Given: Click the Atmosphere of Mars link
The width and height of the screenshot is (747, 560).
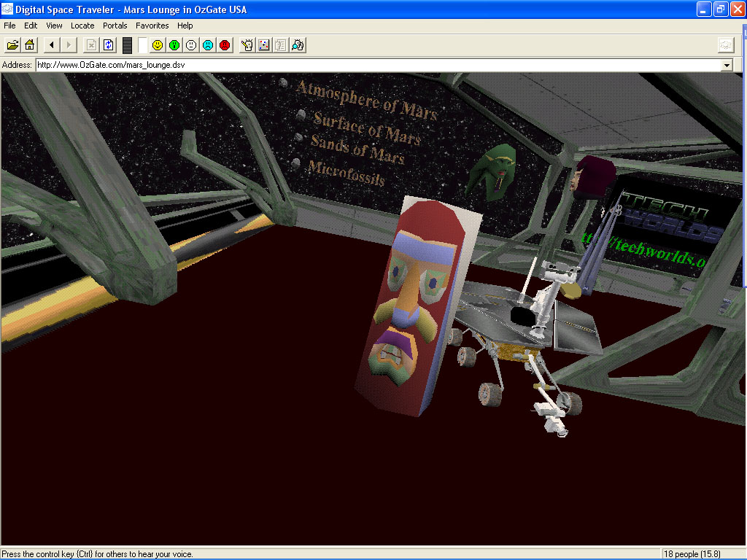Looking at the screenshot, I should coord(366,101).
